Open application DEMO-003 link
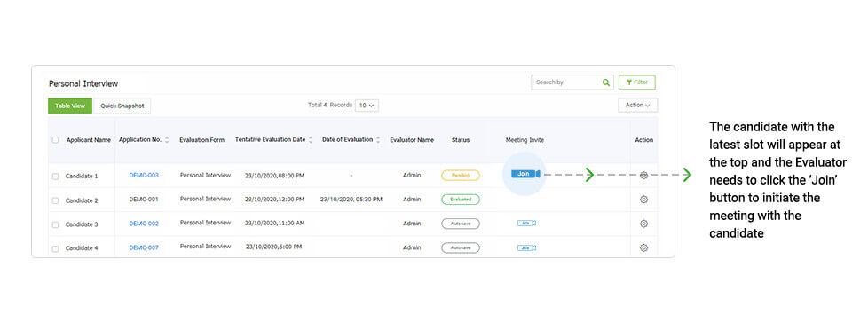 tap(144, 175)
